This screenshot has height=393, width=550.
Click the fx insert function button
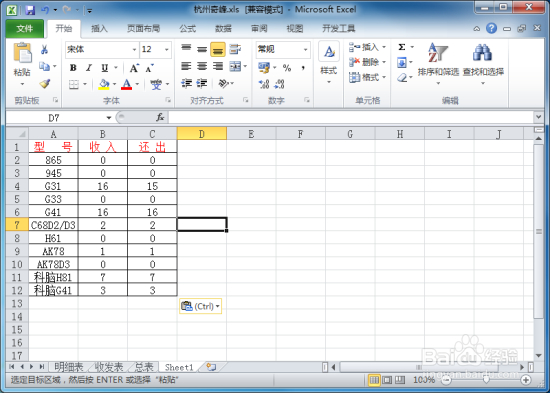[x=160, y=118]
